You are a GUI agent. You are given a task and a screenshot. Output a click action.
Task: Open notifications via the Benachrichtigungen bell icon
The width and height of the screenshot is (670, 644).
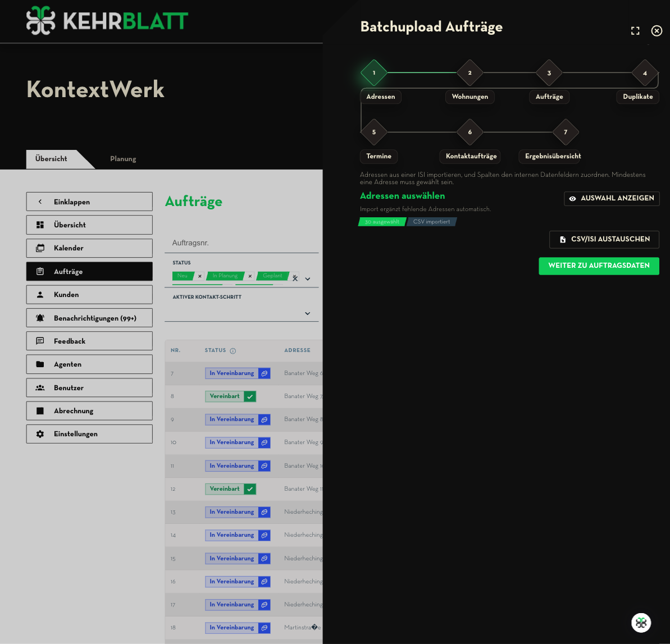pyautogui.click(x=39, y=317)
